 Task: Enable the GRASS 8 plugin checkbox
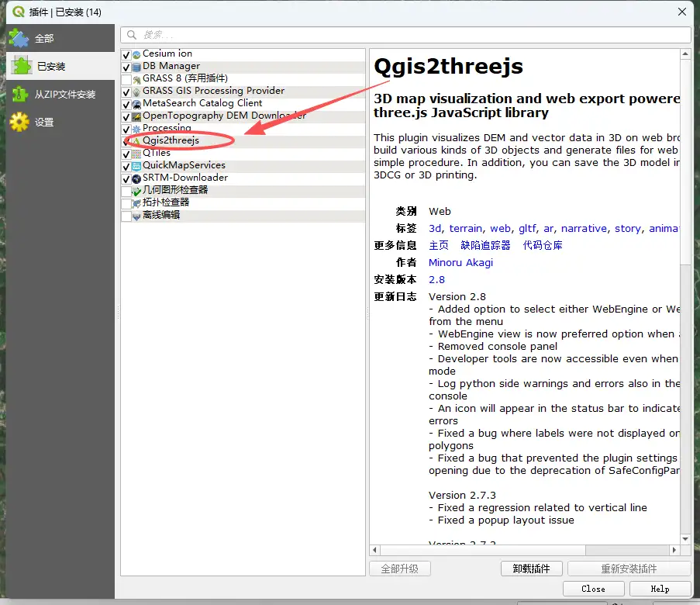pyautogui.click(x=126, y=79)
